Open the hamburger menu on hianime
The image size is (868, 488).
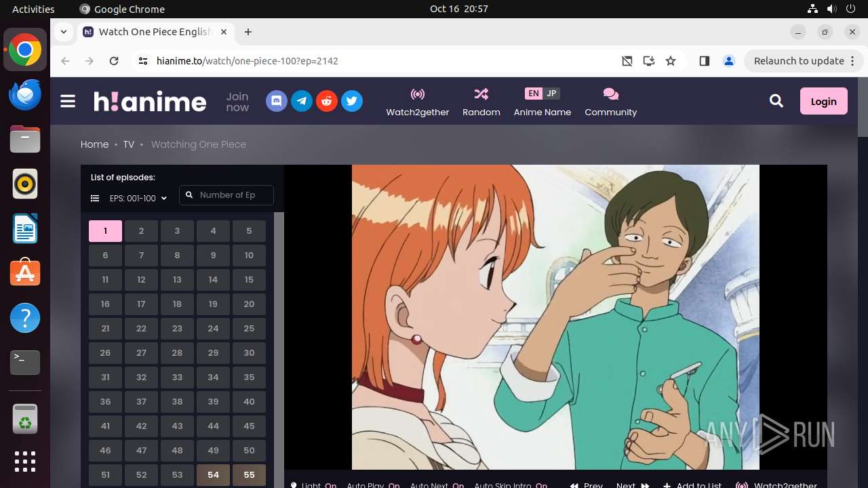pyautogui.click(x=68, y=102)
